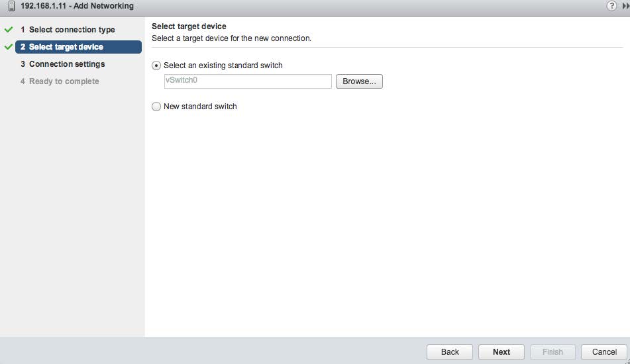630x364 pixels.
Task: Click the vSwitch0 text field
Action: (248, 81)
